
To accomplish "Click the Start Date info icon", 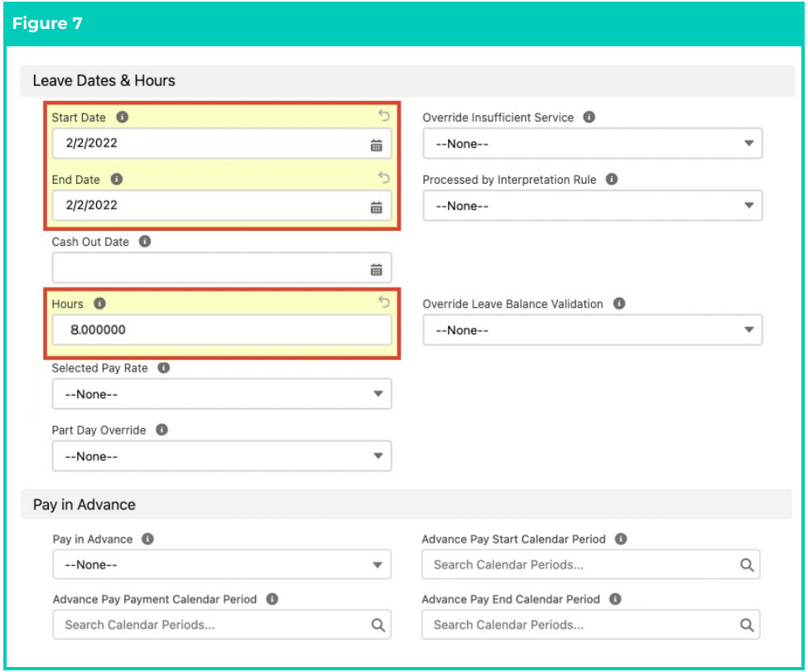I will point(123,118).
